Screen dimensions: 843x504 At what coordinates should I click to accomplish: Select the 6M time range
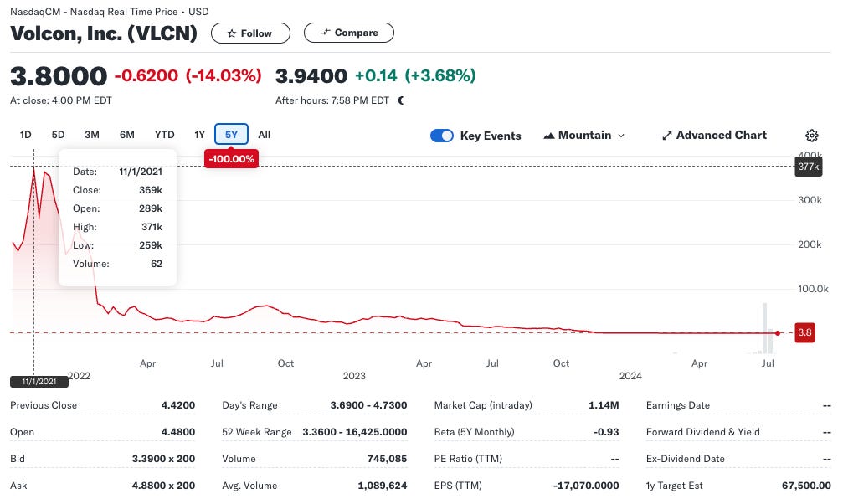pyautogui.click(x=127, y=135)
